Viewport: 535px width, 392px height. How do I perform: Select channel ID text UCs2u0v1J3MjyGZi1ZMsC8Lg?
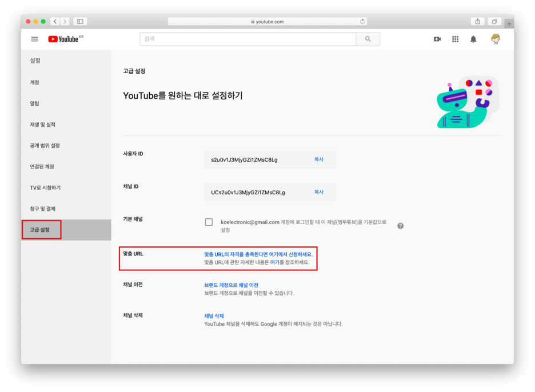pos(248,193)
